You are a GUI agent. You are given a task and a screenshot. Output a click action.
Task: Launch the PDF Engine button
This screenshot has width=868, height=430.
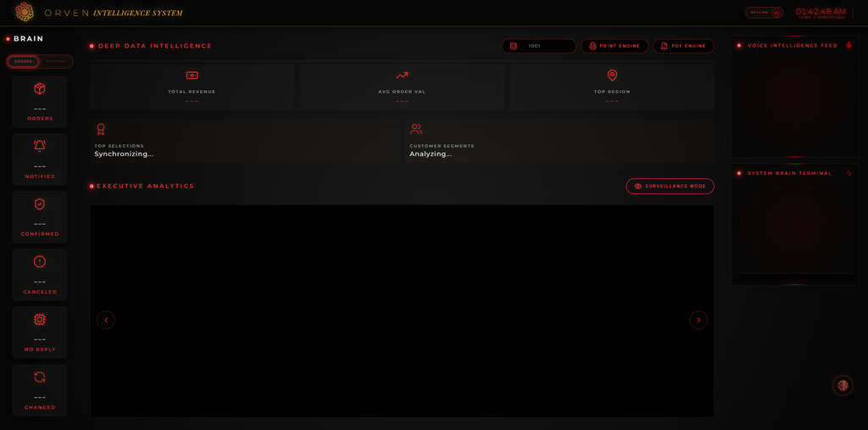pyautogui.click(x=683, y=46)
